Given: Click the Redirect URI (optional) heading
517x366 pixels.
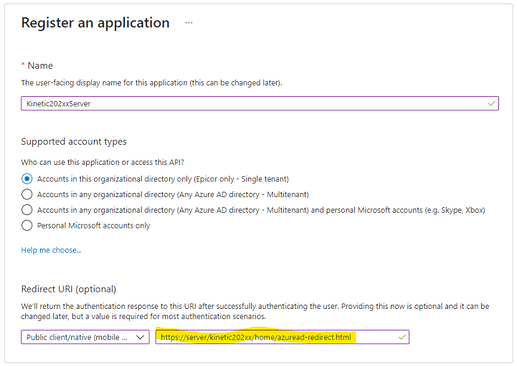Looking at the screenshot, I should [69, 289].
